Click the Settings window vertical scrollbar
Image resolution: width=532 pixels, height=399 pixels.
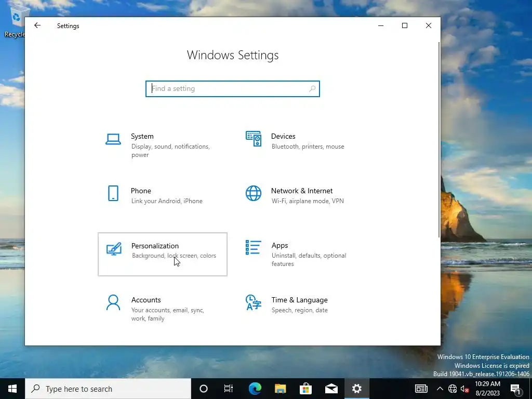(439, 140)
